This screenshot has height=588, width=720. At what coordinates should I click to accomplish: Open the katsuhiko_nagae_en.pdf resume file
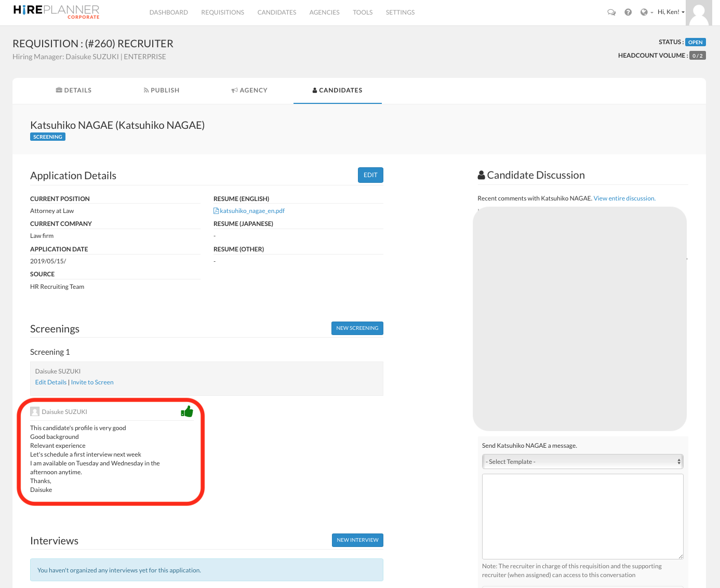pos(251,211)
